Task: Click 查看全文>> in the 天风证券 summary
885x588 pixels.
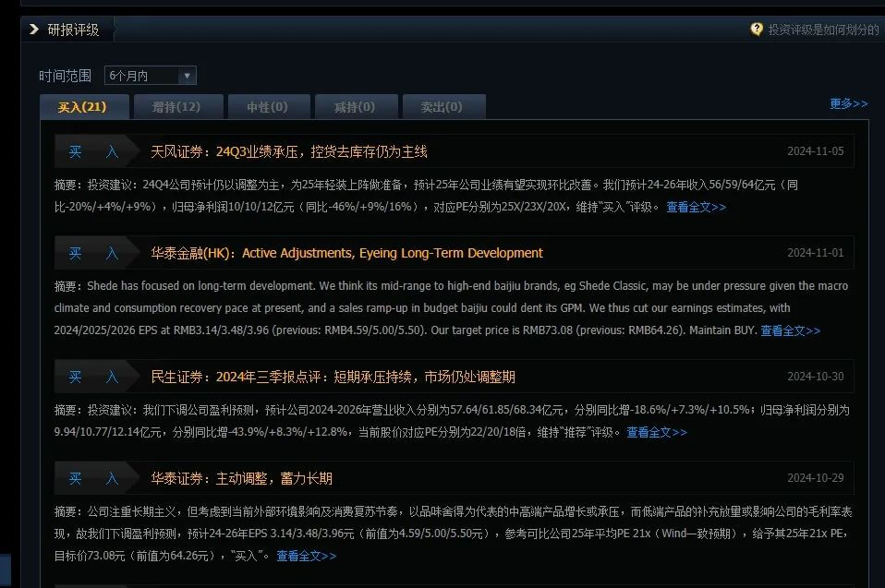Action: pos(696,207)
